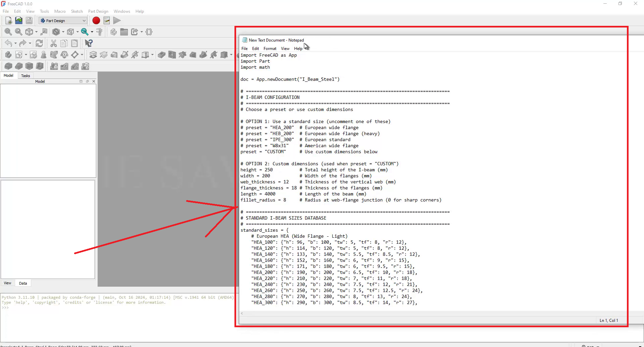644x347 pixels.
Task: Click the Measure caliper icon
Action: click(99, 32)
